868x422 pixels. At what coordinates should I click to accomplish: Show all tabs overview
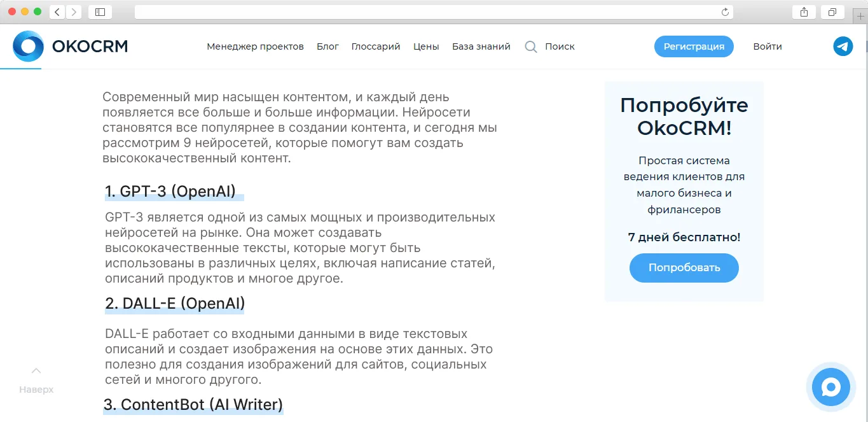[x=832, y=12]
